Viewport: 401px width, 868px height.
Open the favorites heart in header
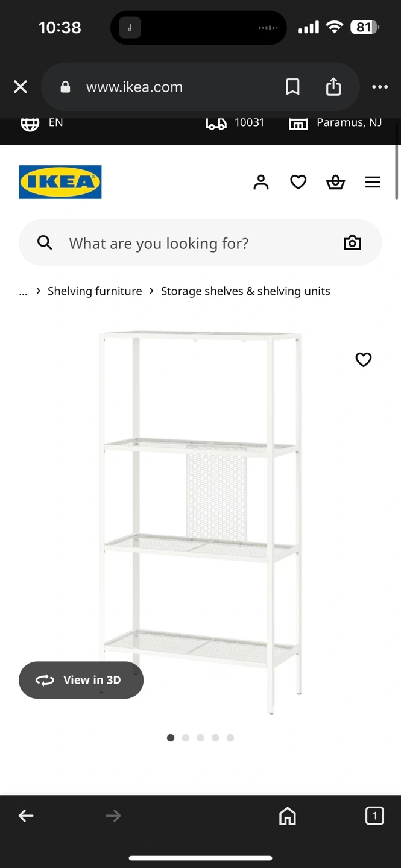(298, 182)
